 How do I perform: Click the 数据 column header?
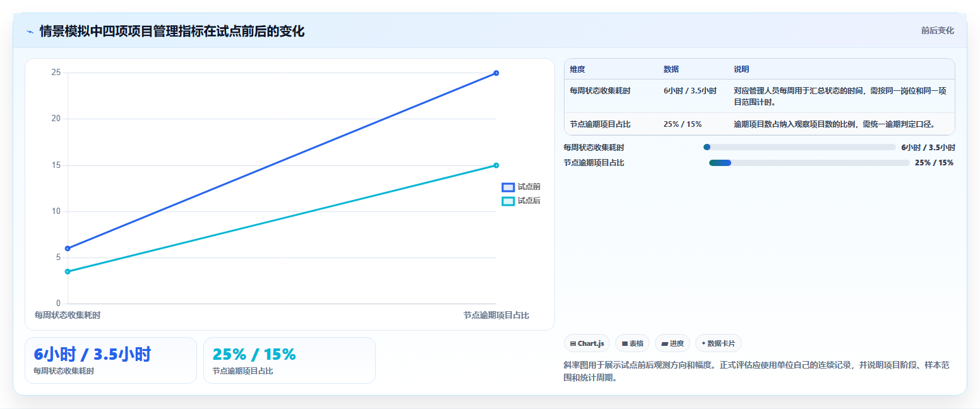(x=671, y=69)
